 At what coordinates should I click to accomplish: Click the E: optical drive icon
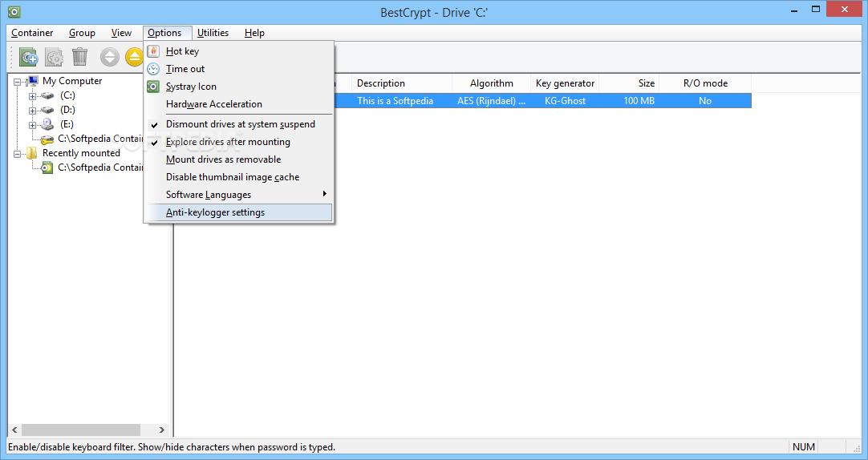47,124
